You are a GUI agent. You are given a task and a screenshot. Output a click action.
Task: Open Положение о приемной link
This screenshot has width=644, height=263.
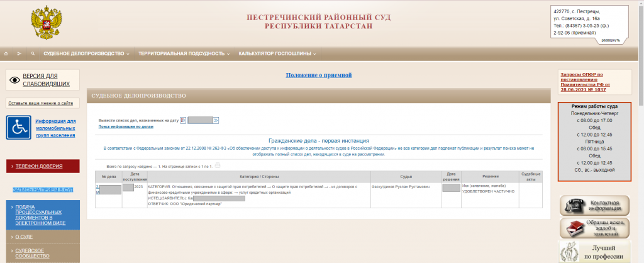coord(319,75)
